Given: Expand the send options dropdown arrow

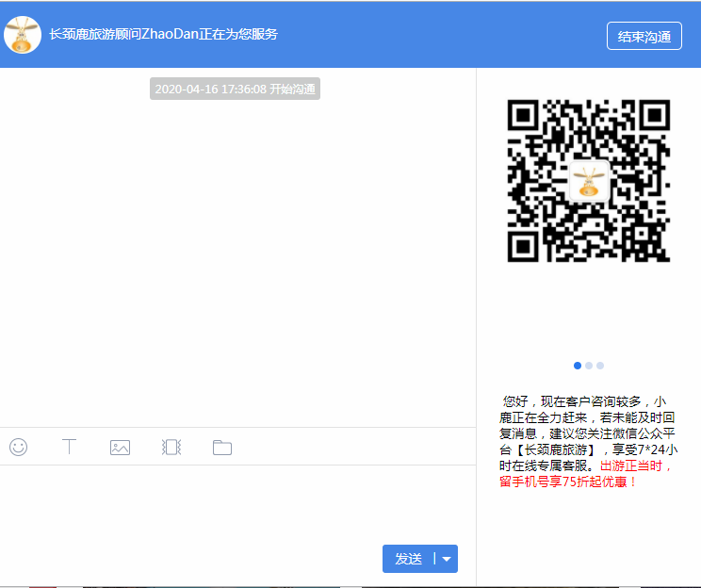Looking at the screenshot, I should coord(447,559).
